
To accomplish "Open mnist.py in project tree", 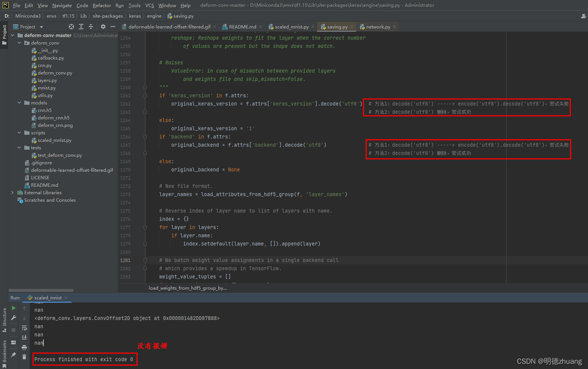I will click(x=46, y=88).
